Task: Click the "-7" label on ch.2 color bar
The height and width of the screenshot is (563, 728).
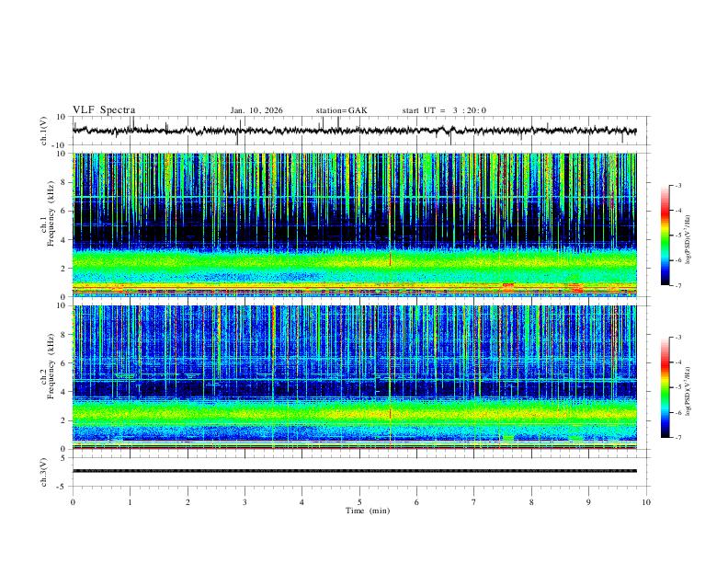Action: click(x=677, y=437)
